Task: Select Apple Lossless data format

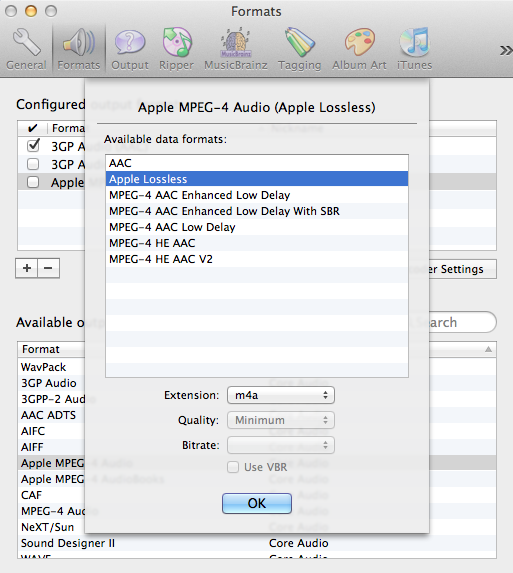Action: tap(257, 179)
